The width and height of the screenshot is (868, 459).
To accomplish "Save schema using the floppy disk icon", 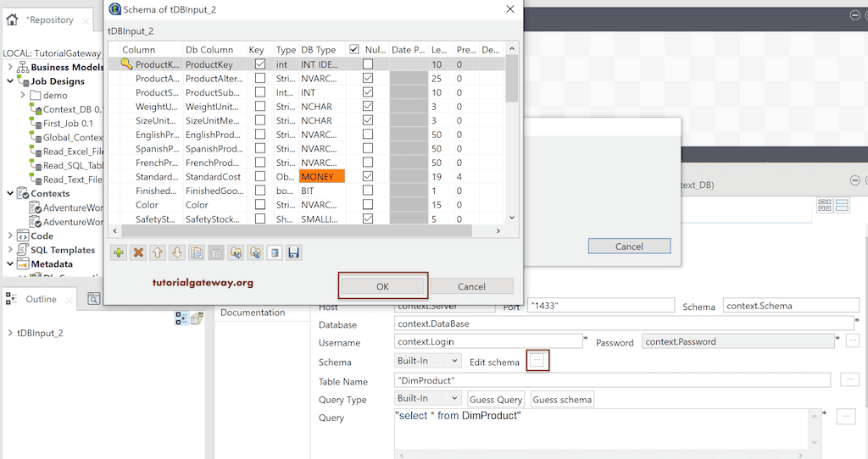I will 294,252.
